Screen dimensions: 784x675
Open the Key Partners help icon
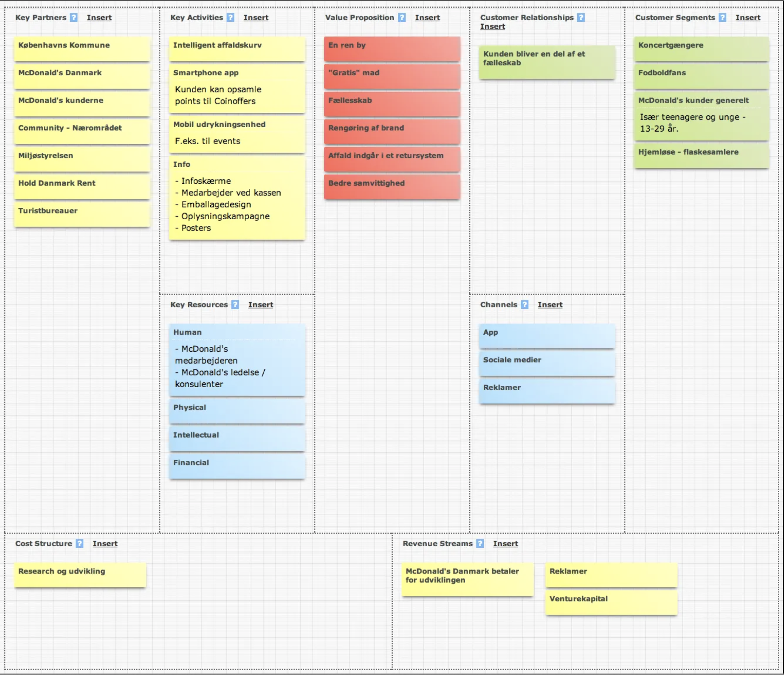tap(74, 17)
